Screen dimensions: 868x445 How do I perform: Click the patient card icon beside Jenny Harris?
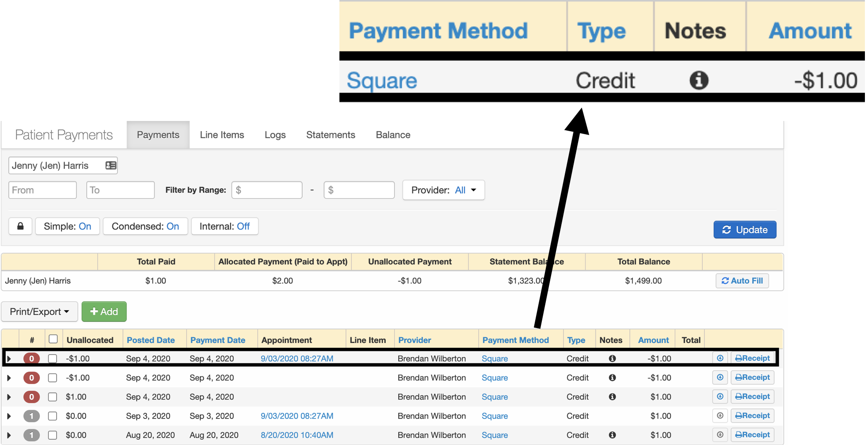click(110, 166)
